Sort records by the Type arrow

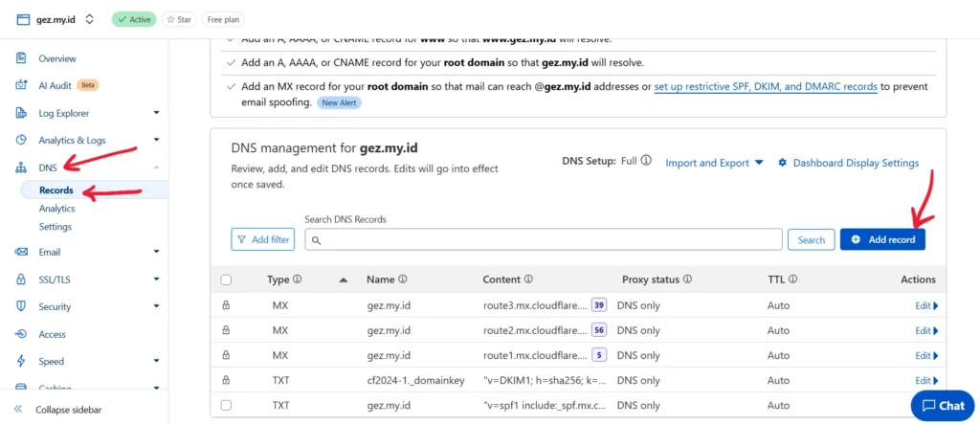[x=344, y=280]
